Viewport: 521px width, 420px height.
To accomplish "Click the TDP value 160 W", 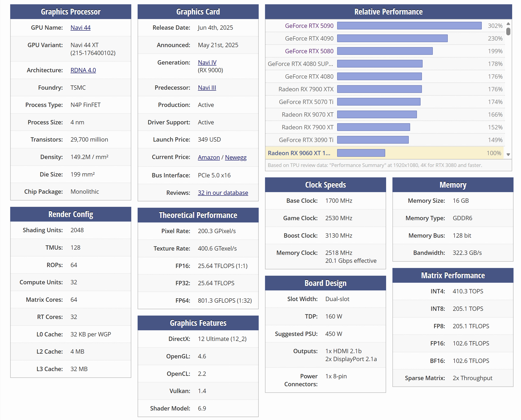I will coord(334,317).
